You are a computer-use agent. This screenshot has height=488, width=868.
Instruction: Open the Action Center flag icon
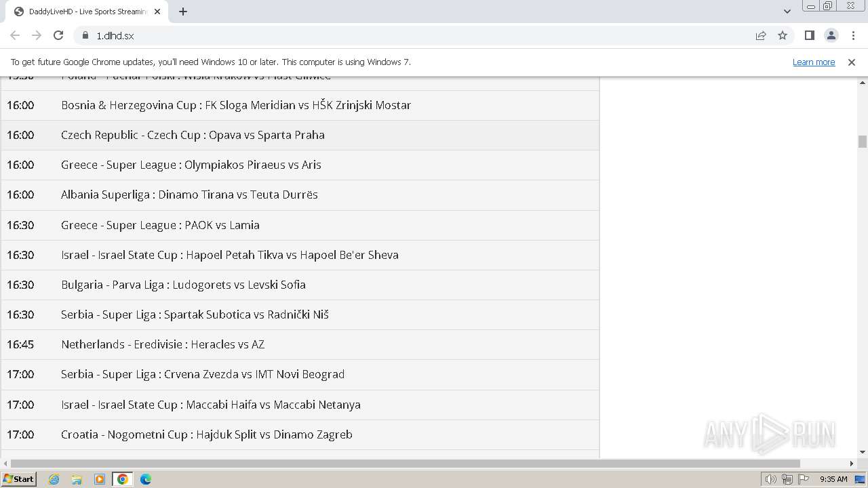(804, 479)
